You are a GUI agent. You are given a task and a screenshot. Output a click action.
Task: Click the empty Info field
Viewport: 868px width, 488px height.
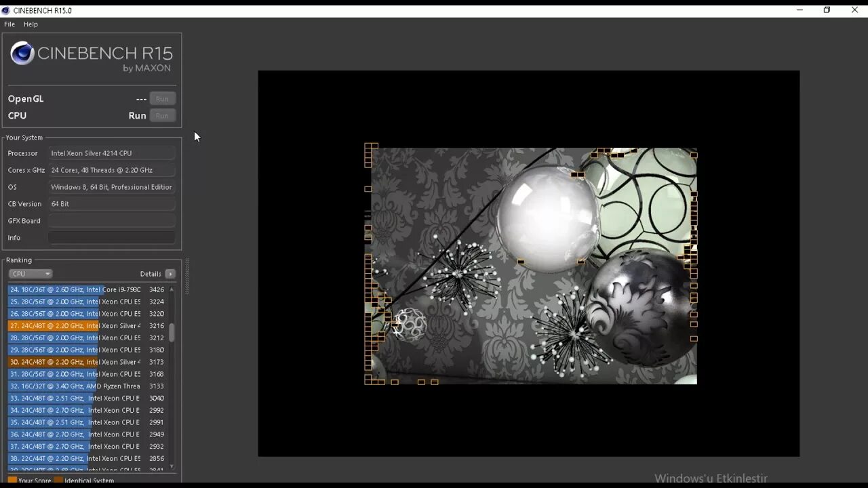click(x=112, y=238)
